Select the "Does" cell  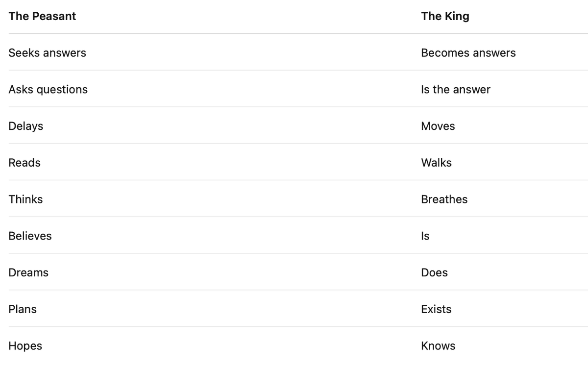[x=434, y=273]
